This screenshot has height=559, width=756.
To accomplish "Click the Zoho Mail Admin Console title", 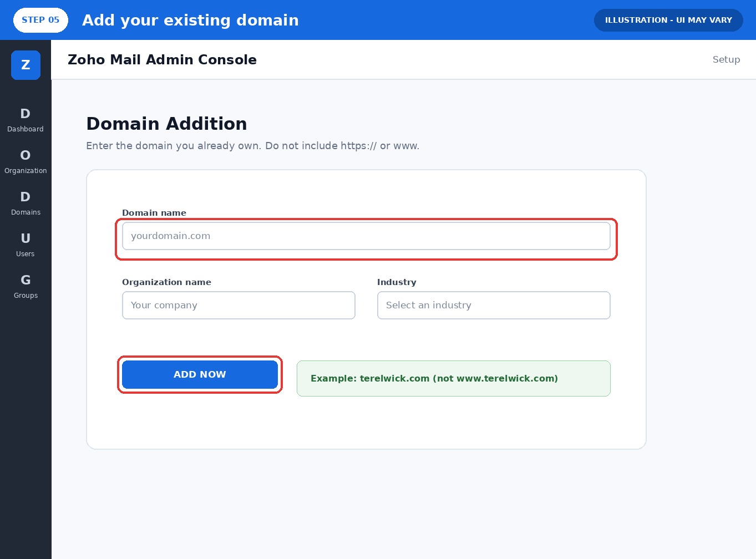I will click(162, 59).
